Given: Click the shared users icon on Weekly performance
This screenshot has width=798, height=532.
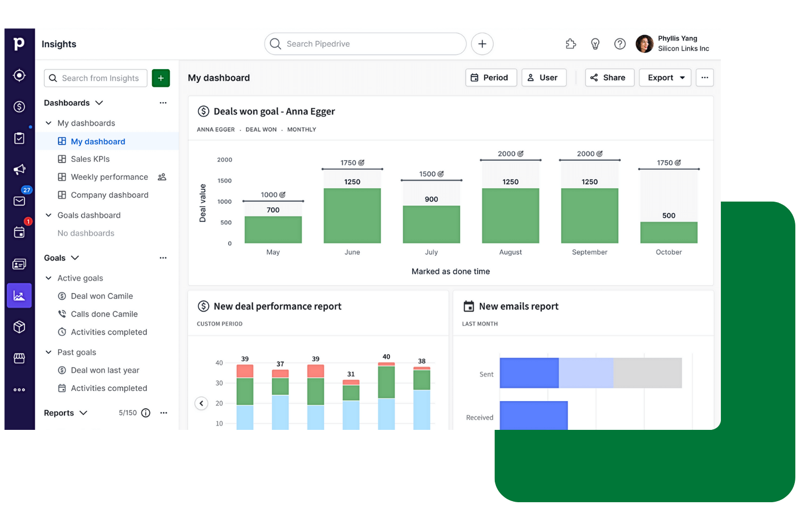Looking at the screenshot, I should pyautogui.click(x=162, y=177).
